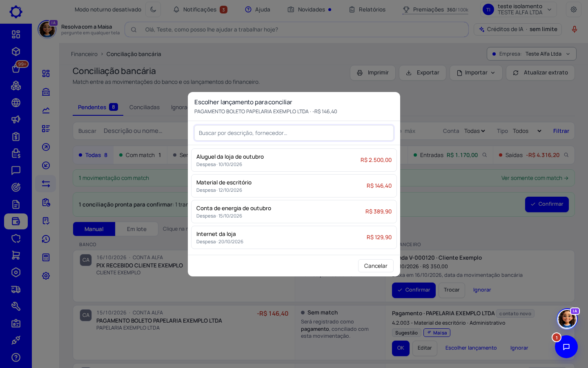Image resolution: width=588 pixels, height=368 pixels.
Task: Open Tipo Todos dropdown
Action: [x=527, y=131]
